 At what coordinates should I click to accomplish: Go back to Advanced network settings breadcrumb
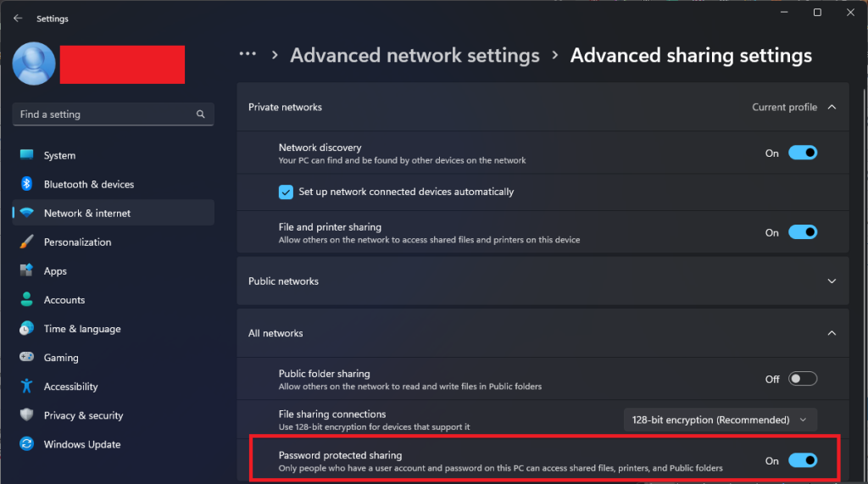tap(415, 55)
